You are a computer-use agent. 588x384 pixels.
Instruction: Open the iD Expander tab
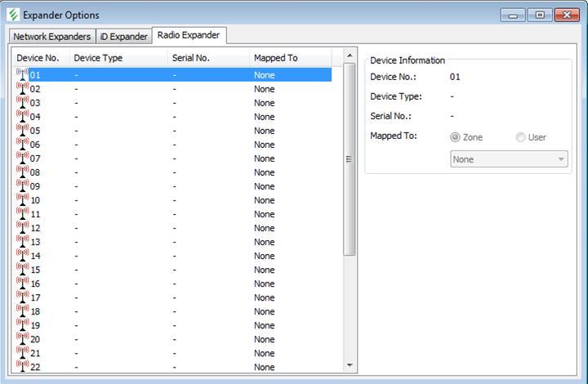coord(124,37)
